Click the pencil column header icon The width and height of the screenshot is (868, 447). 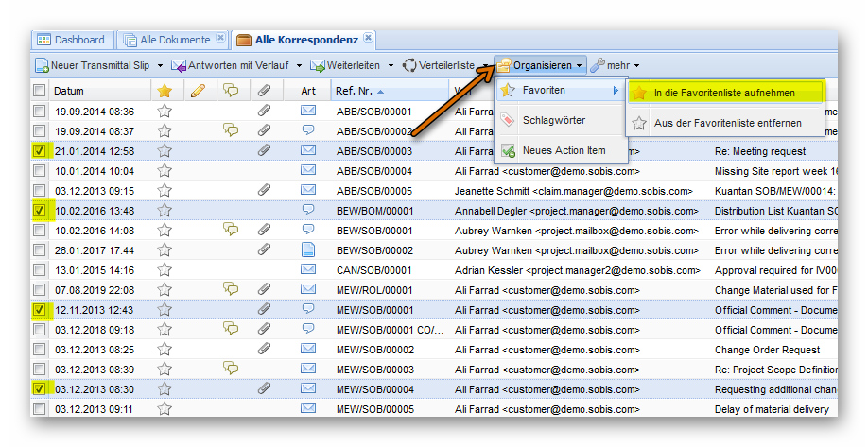click(x=198, y=91)
